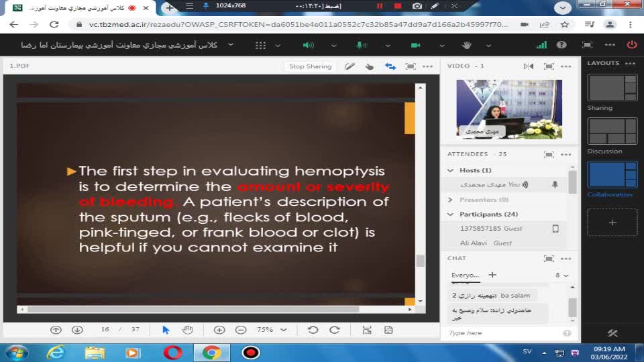Go to next page with down arrow

click(x=77, y=330)
